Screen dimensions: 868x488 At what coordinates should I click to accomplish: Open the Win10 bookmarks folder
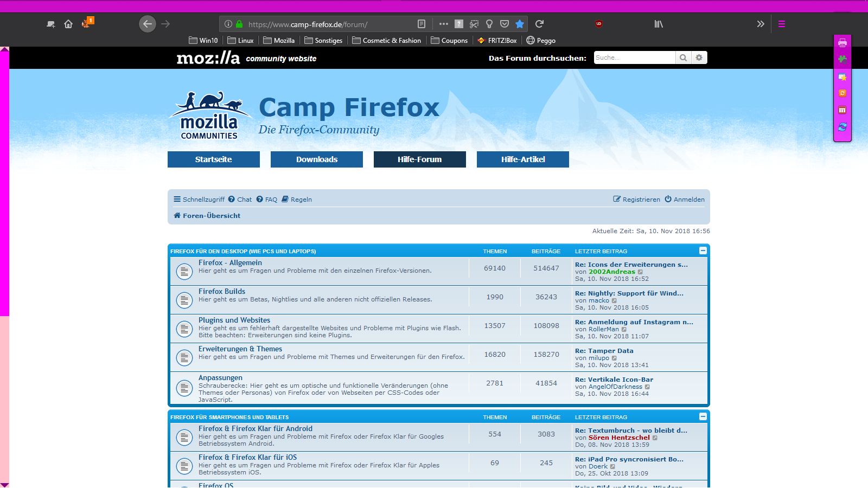pos(203,41)
